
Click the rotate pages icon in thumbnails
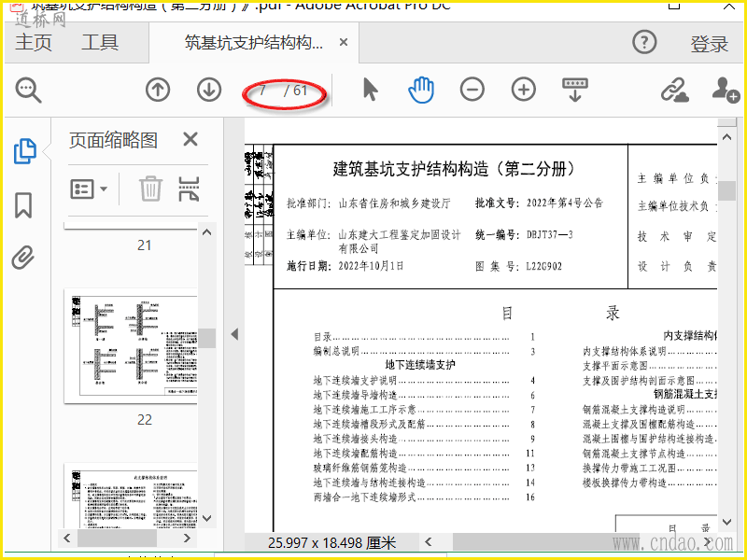pos(189,189)
